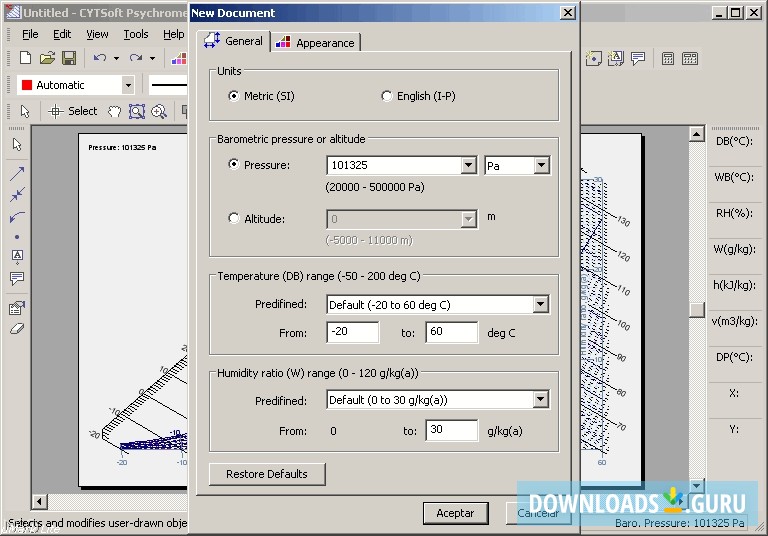Screen dimensions: 768x536
Task: Click the chart appearance toolbar icon
Action: (179, 59)
